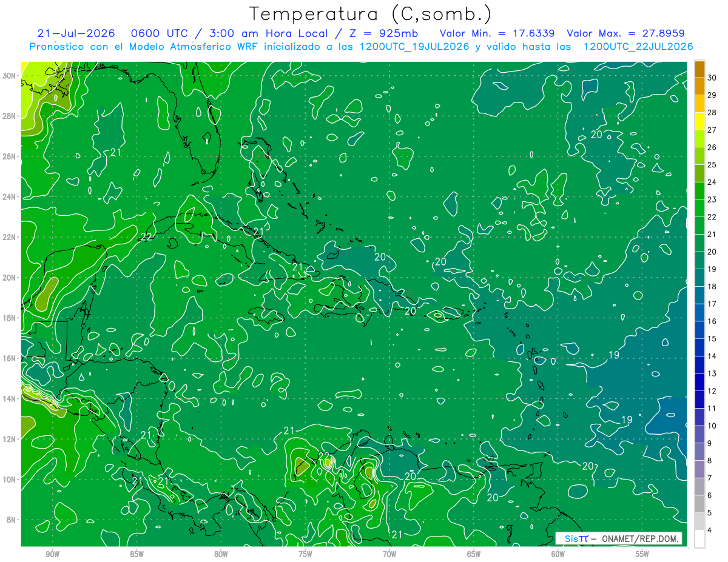Click the color scale label 25
728x562 pixels.
pyautogui.click(x=712, y=165)
